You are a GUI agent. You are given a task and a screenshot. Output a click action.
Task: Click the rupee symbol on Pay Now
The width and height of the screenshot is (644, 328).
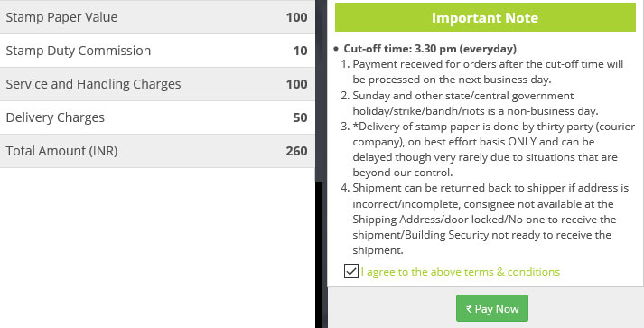tap(469, 308)
